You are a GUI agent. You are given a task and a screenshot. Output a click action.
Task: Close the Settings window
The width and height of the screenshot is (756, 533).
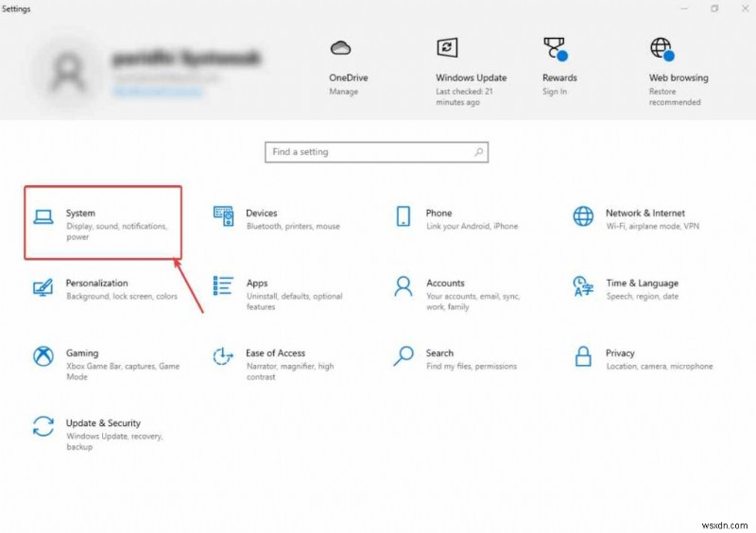(x=745, y=9)
